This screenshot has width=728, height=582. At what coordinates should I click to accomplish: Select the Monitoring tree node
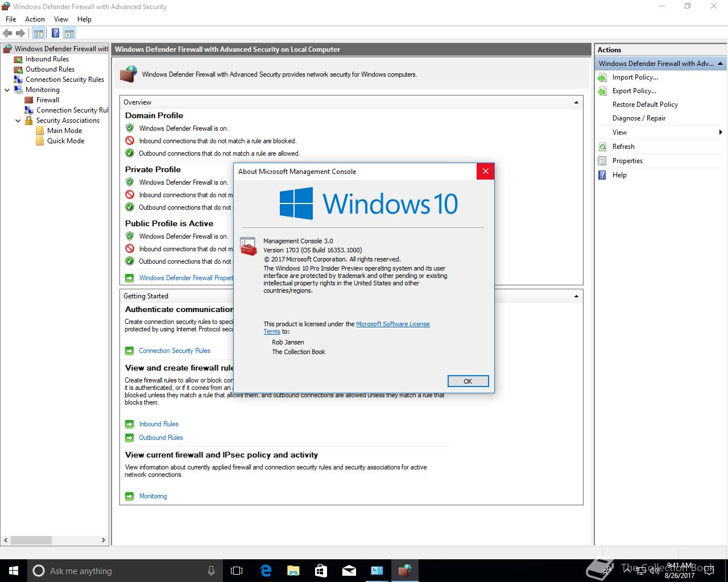pos(42,90)
